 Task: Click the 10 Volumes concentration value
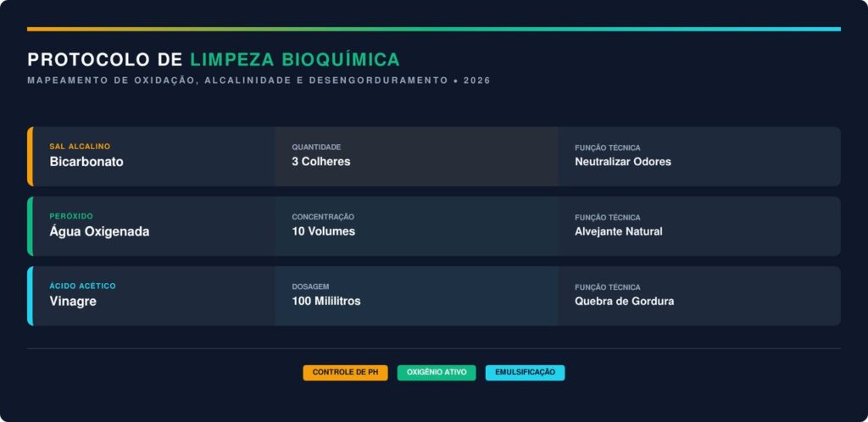tap(324, 231)
